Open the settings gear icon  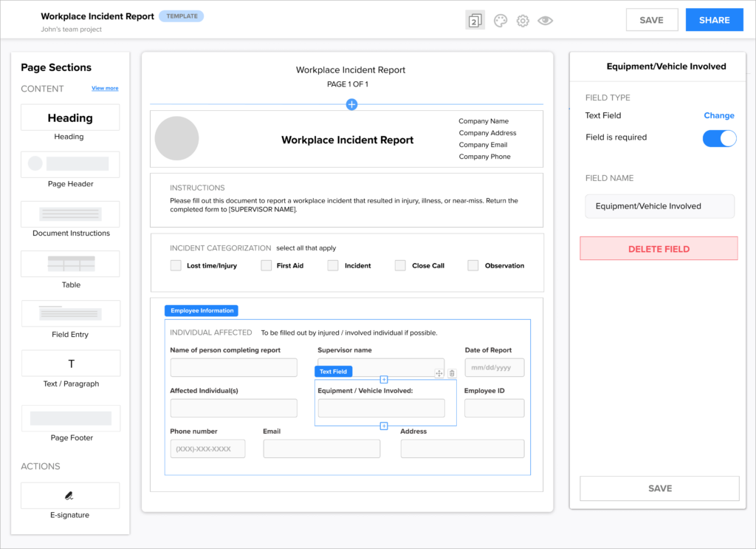point(523,21)
